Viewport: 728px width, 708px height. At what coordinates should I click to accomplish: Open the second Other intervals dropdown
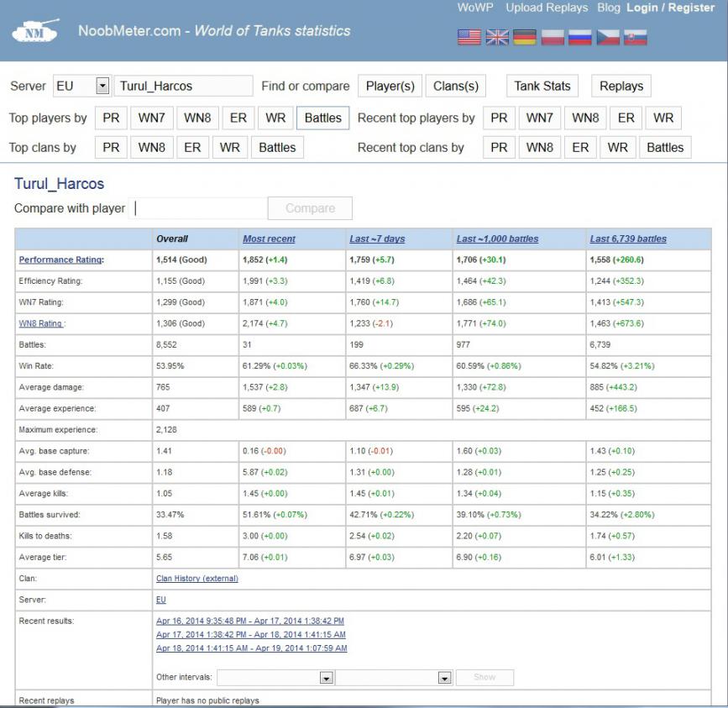[x=444, y=677]
